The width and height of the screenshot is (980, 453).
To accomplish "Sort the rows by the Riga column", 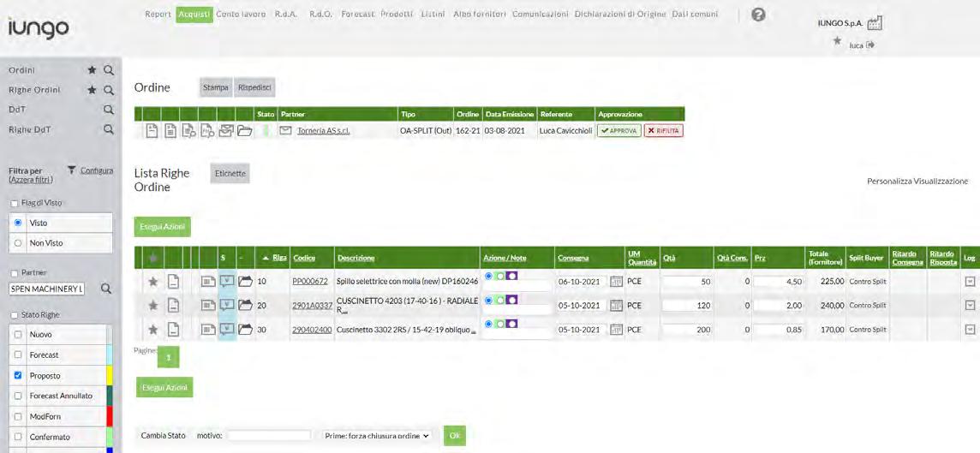I will [279, 258].
